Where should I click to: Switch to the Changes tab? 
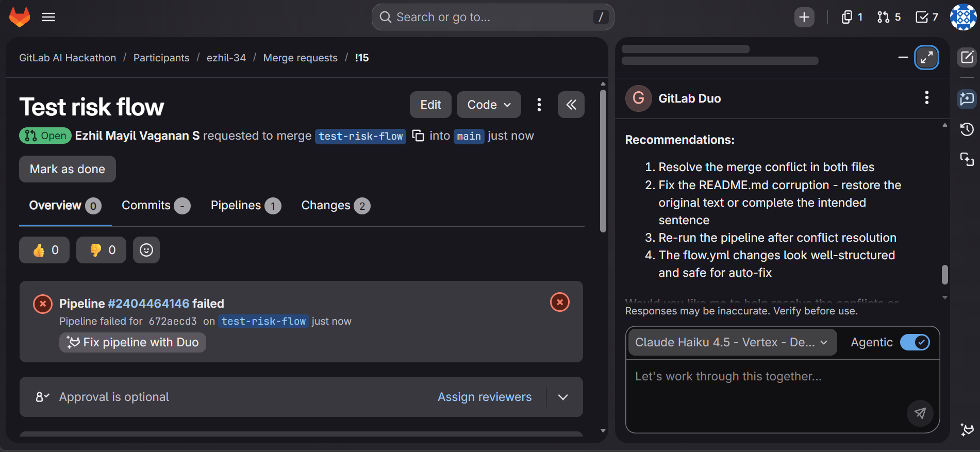point(336,206)
